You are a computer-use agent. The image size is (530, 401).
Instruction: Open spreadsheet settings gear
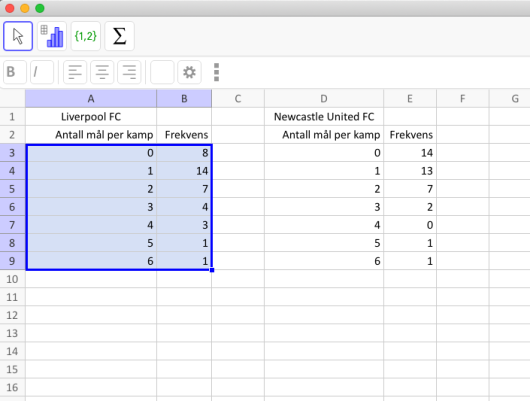[x=189, y=72]
